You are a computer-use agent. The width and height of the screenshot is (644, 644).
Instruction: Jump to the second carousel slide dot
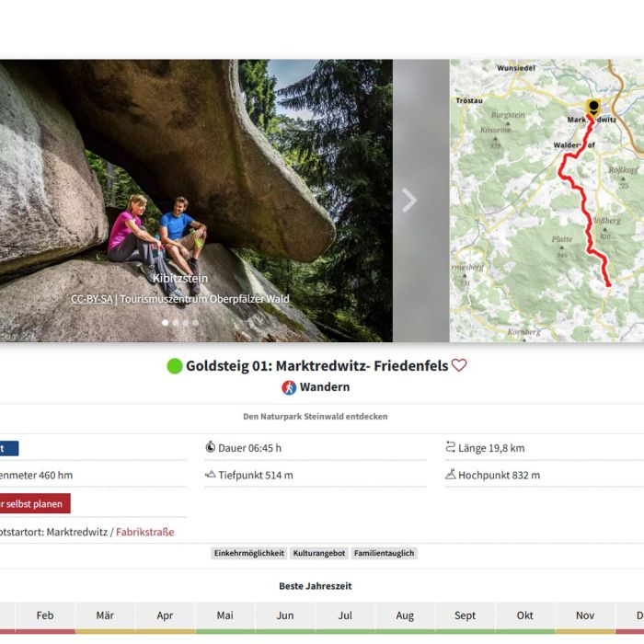pos(176,323)
